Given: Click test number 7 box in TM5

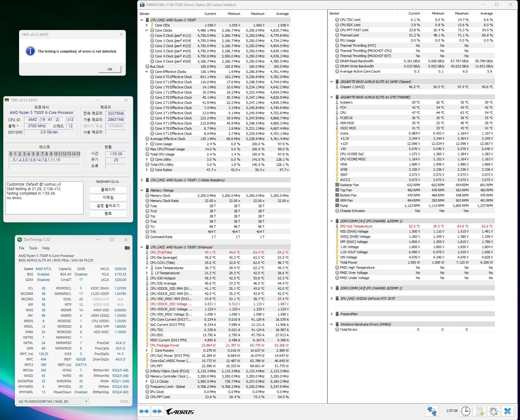Looking at the screenshot, I should 42,154.
